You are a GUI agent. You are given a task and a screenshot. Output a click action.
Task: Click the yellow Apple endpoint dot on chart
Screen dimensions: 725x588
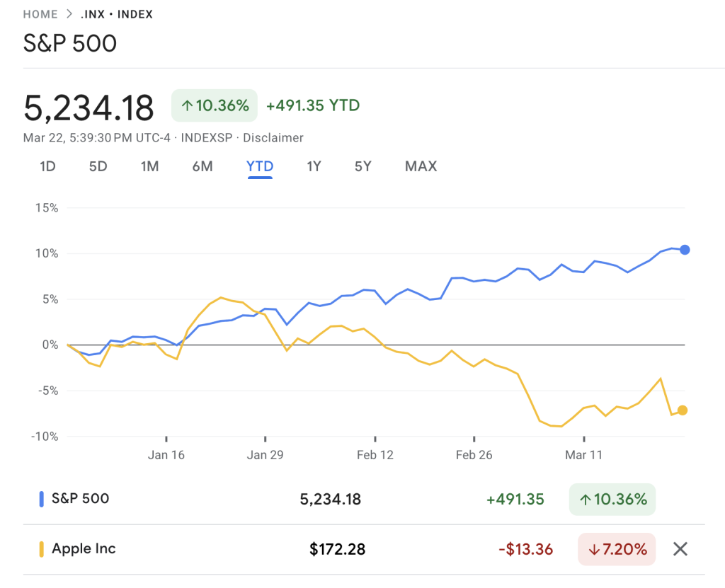683,410
